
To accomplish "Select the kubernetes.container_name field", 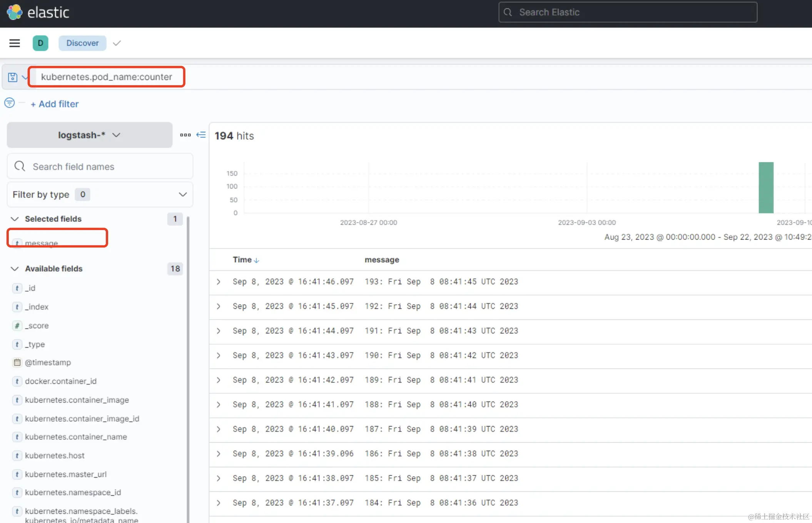I will coord(76,437).
